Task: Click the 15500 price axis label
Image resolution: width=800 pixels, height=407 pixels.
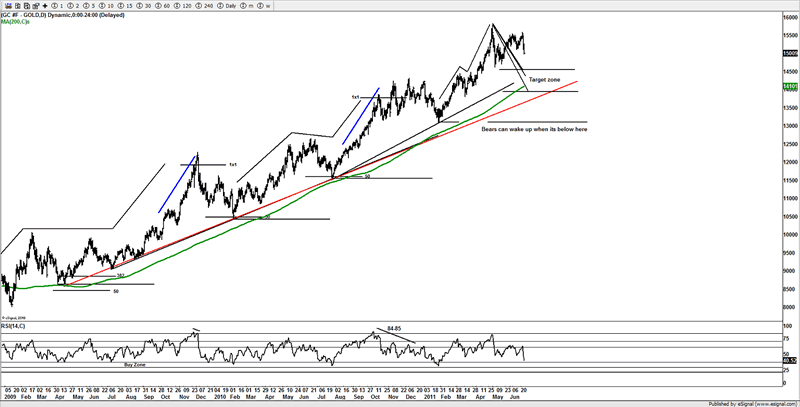Action: click(x=790, y=35)
